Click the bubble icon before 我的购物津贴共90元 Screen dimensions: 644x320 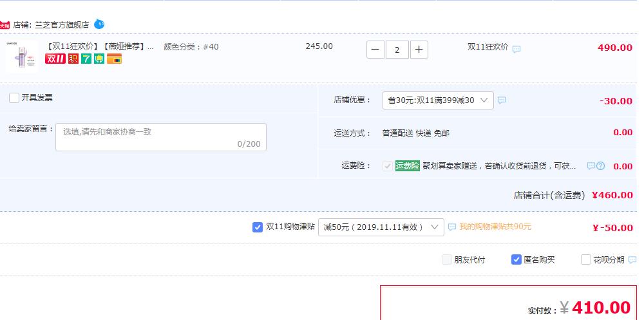tap(452, 227)
